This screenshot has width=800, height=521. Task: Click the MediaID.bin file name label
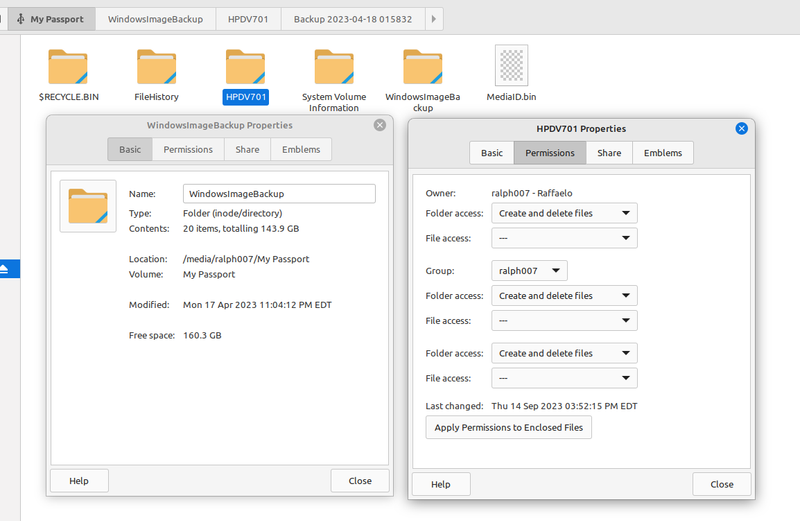click(511, 97)
